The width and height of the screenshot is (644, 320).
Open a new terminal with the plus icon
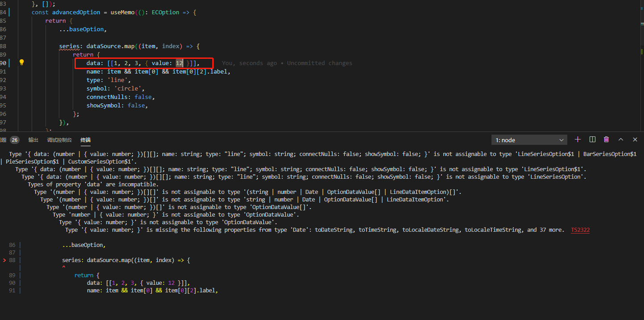click(x=578, y=139)
